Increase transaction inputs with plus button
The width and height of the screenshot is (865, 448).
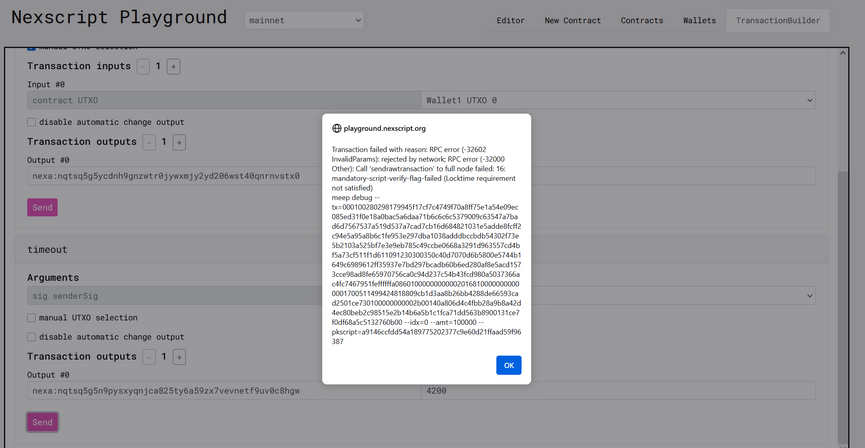173,66
